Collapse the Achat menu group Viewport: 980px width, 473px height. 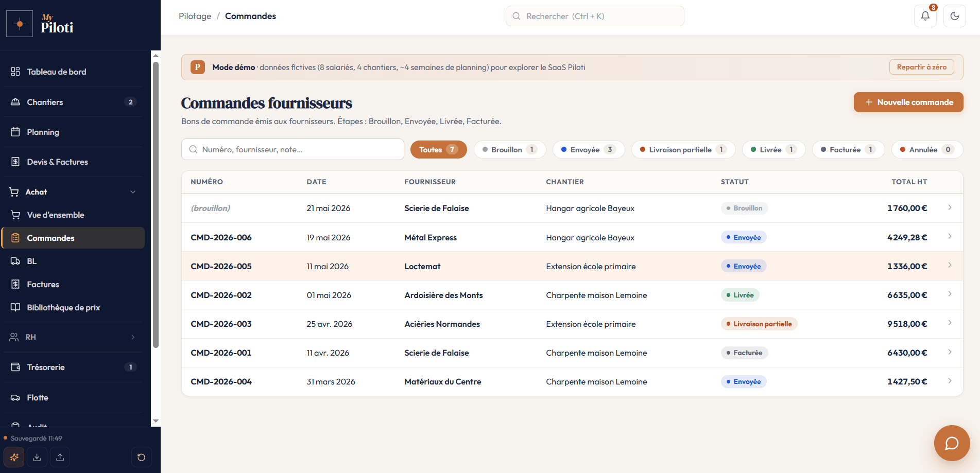[x=73, y=192]
